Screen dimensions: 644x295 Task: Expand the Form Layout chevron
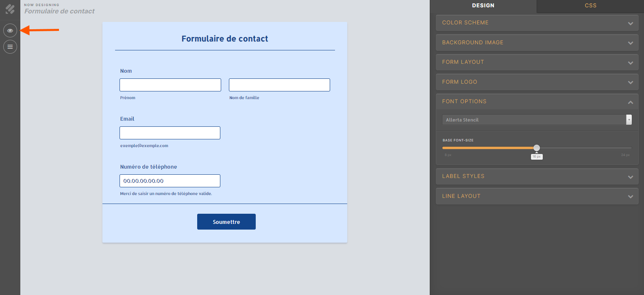[630, 63]
